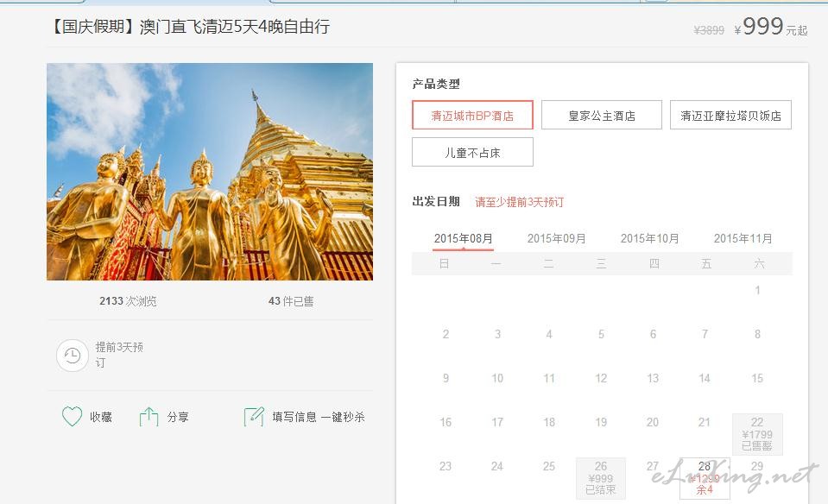The height and width of the screenshot is (504, 828).
Task: Switch to 2015年10月 tab
Action: click(x=649, y=238)
